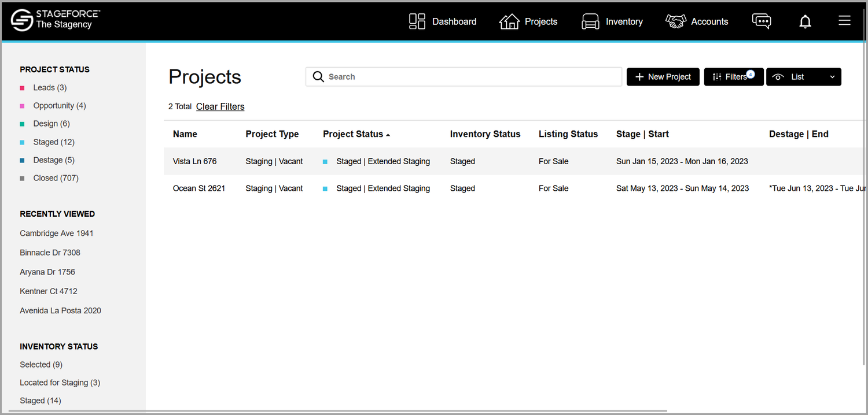Image resolution: width=868 pixels, height=415 pixels.
Task: Open the Dashboard from the navigation bar
Action: click(x=442, y=21)
